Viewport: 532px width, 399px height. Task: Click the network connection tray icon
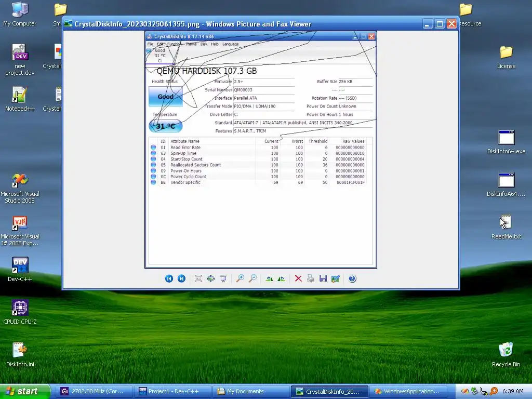[484, 392]
